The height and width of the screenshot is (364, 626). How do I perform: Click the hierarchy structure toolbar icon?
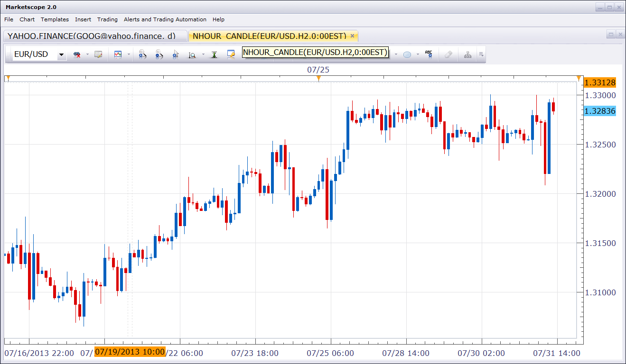point(468,55)
